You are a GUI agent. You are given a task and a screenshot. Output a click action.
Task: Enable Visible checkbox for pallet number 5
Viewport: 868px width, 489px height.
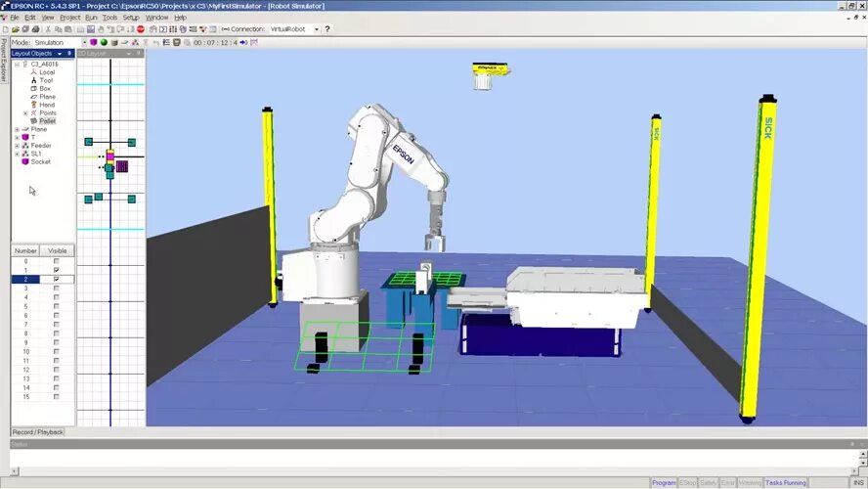56,306
